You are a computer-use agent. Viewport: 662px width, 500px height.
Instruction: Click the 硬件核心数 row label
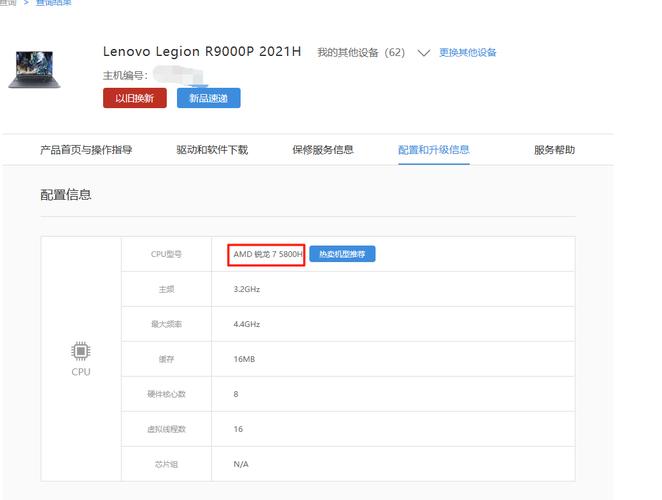pos(166,394)
